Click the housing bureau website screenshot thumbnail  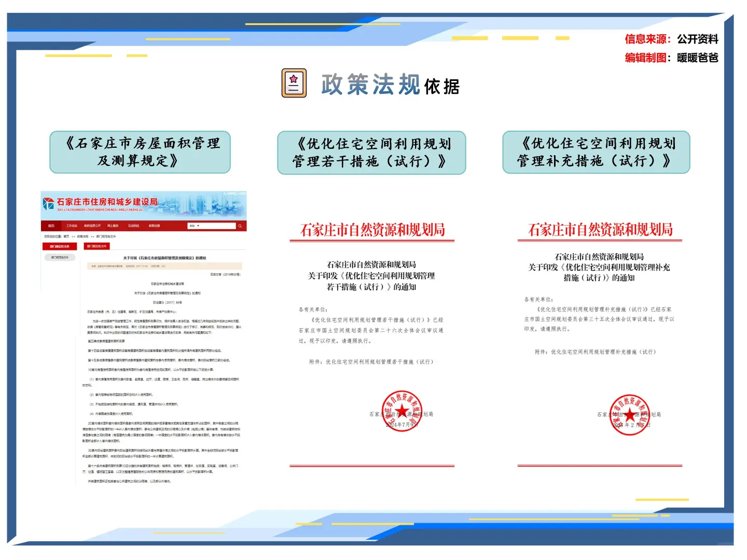pos(144,338)
